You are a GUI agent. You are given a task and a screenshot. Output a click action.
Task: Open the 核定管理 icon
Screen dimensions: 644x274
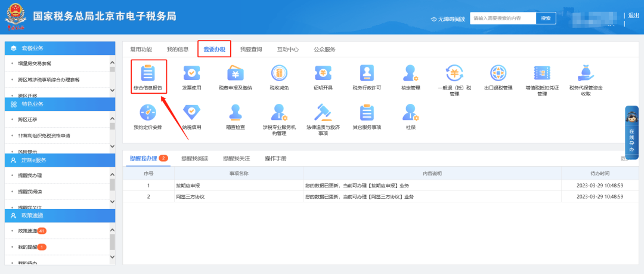[x=410, y=73]
